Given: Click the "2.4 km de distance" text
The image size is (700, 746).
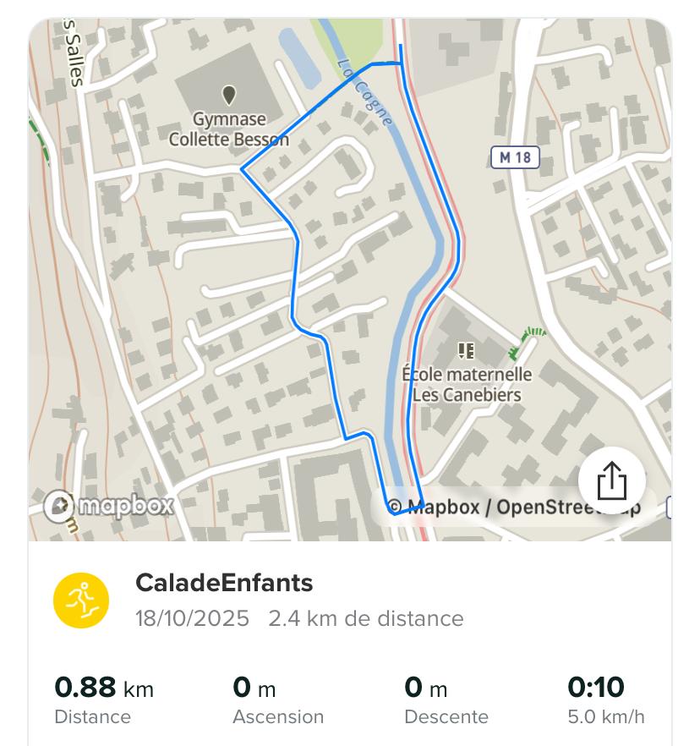Looking at the screenshot, I should tap(366, 618).
